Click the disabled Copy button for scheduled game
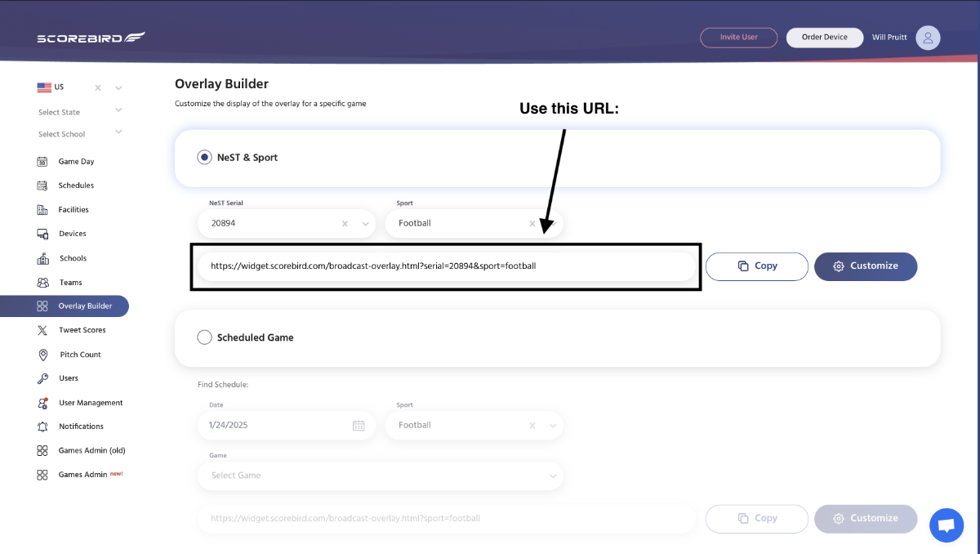The width and height of the screenshot is (980, 554). (757, 518)
